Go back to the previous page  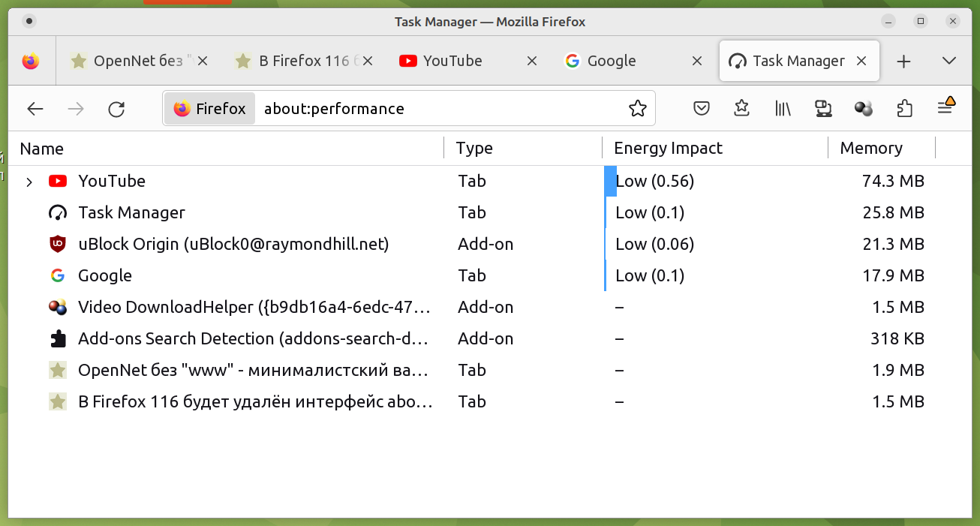(35, 109)
